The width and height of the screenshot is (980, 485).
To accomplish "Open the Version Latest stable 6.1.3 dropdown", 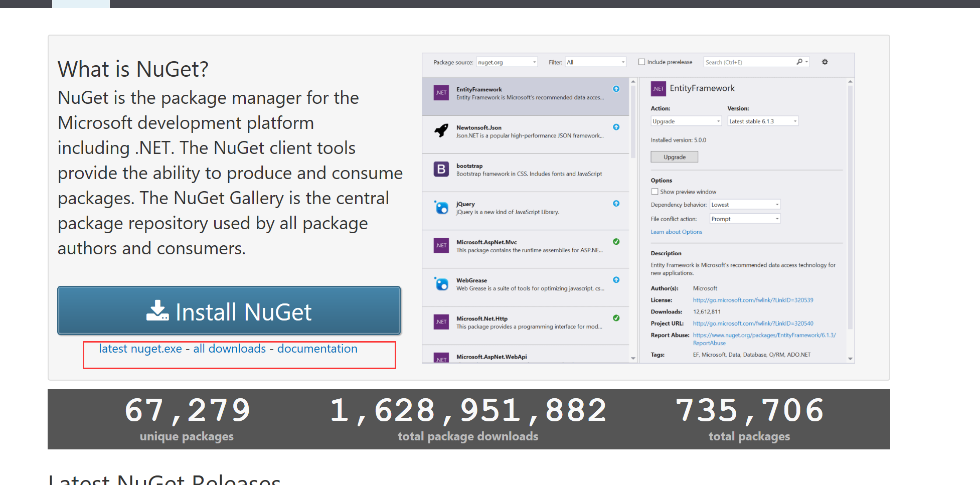I will tap(763, 121).
